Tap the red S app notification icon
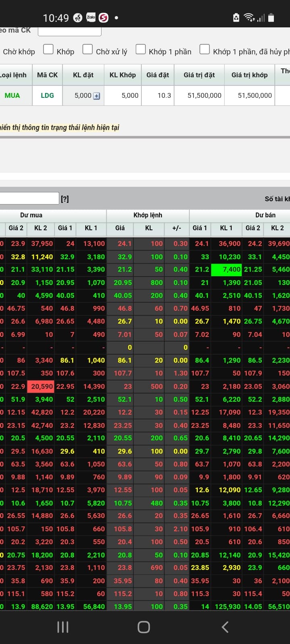 click(104, 17)
